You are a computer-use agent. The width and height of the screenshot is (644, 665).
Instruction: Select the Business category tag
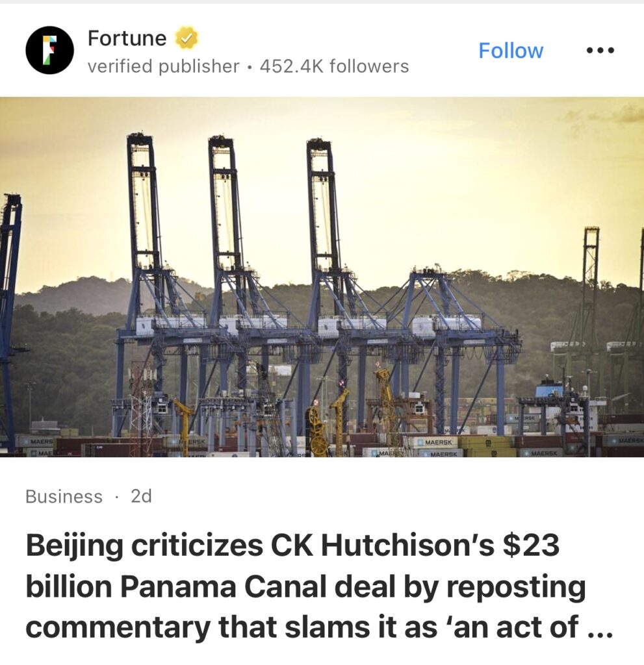click(x=64, y=496)
